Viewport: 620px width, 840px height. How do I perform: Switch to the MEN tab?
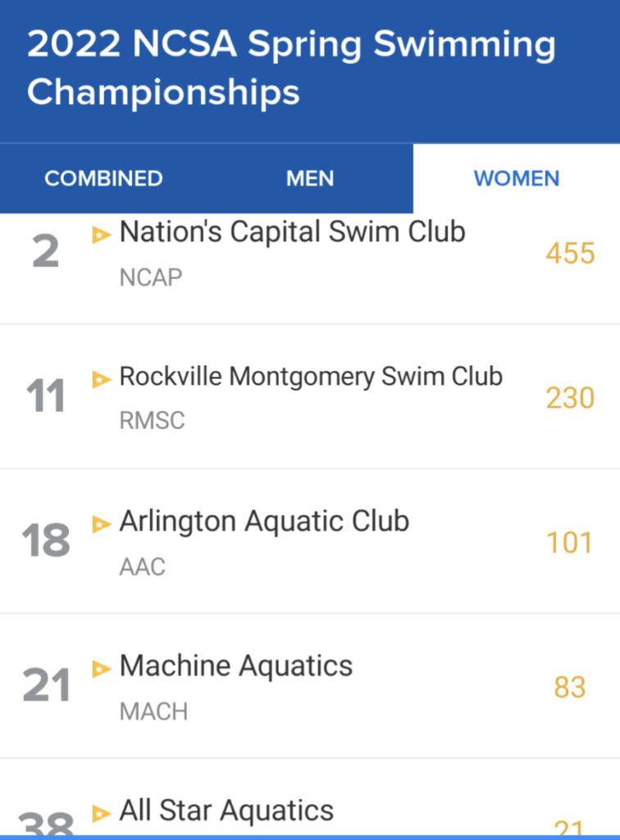coord(310,178)
